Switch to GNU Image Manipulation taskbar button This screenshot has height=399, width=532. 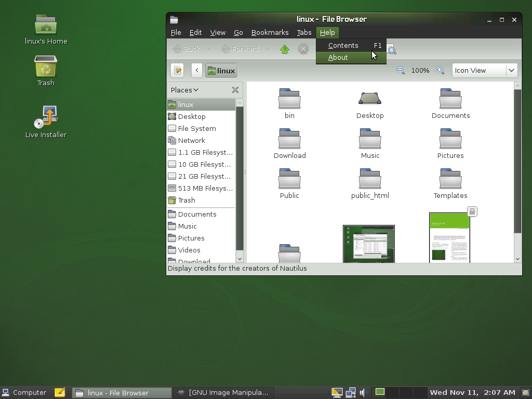tap(223, 393)
